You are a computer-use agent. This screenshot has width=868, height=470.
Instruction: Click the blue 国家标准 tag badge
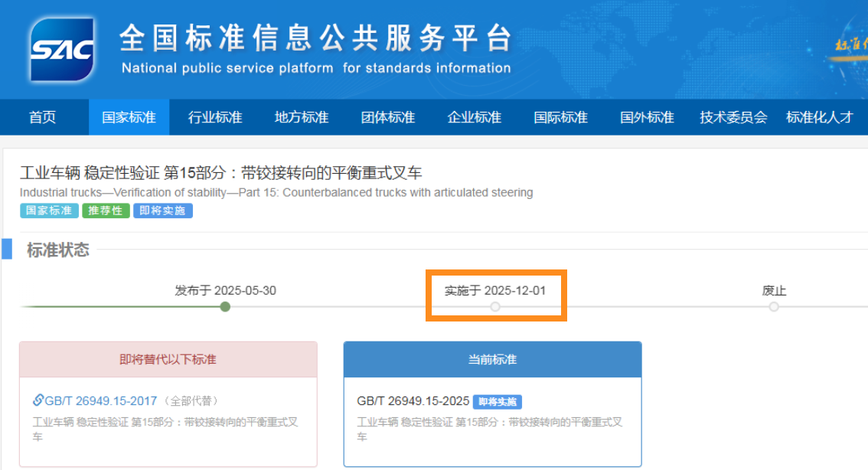coord(49,211)
